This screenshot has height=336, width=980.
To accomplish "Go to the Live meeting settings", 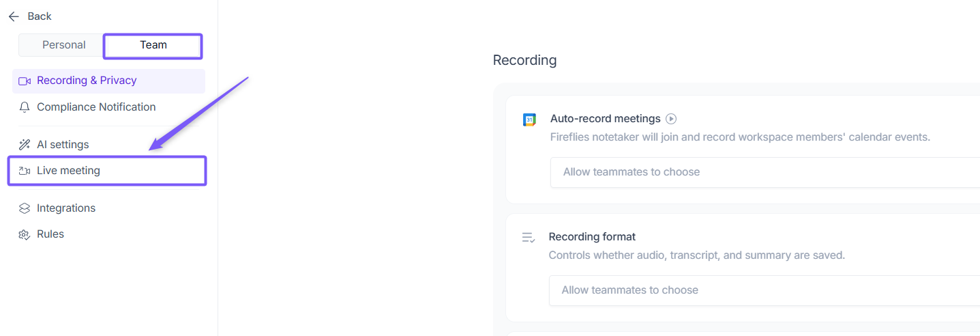I will pyautogui.click(x=68, y=171).
